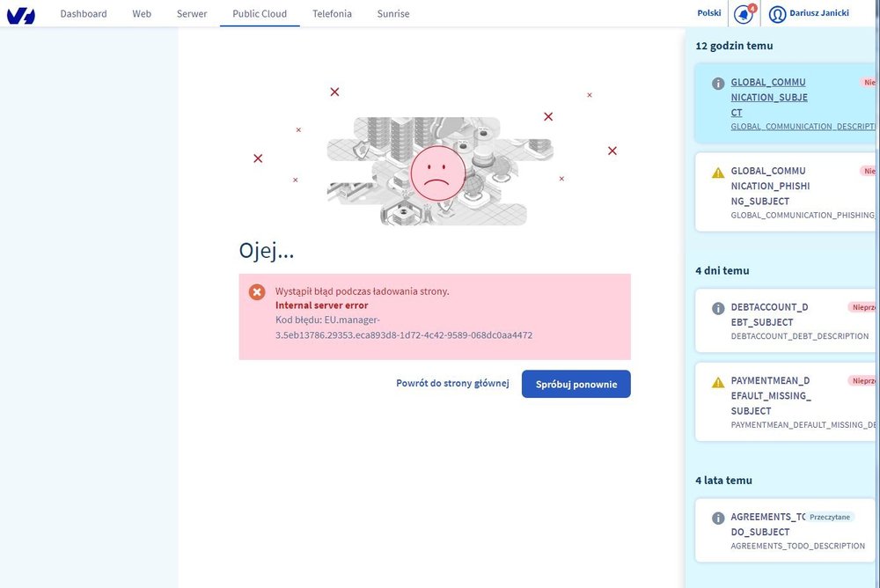Click the user avatar icon beside Dariusz Janicki

[777, 15]
